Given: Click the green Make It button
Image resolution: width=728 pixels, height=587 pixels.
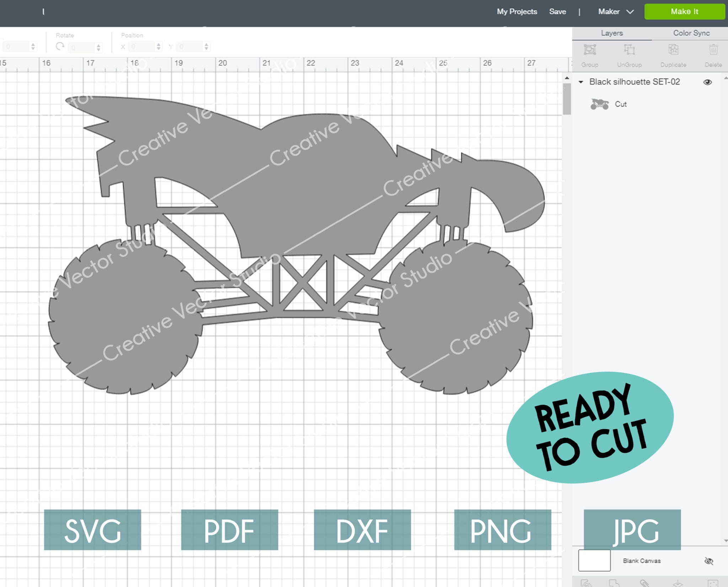Looking at the screenshot, I should (x=684, y=11).
